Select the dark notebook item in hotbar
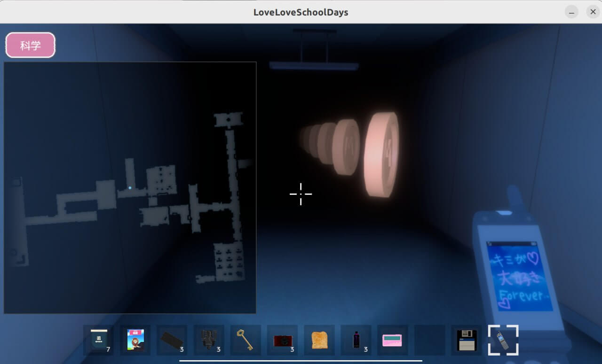 99,340
